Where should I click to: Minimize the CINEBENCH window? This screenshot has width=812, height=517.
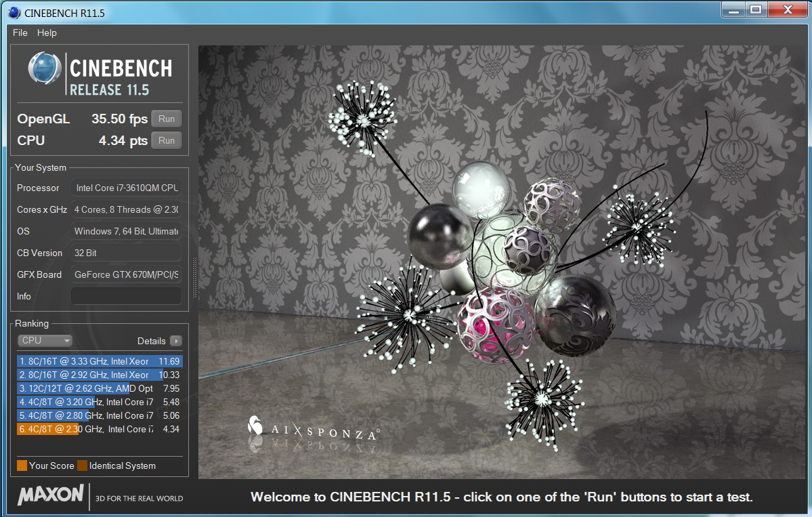(733, 10)
